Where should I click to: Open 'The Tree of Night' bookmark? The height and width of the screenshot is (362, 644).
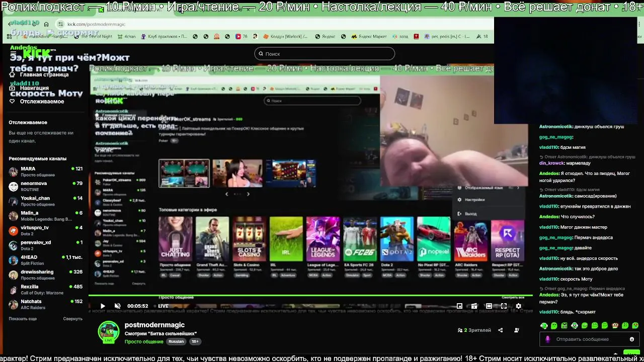click(93, 36)
